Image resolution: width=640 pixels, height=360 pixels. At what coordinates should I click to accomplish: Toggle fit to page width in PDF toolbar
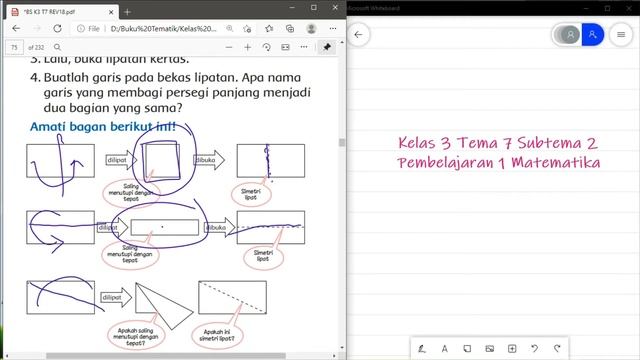(285, 47)
